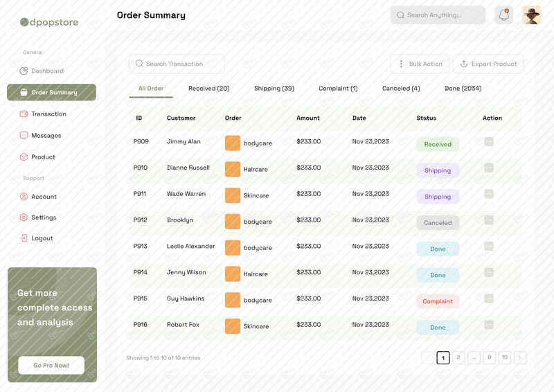Click the Order Summary bag icon

pos(24,92)
